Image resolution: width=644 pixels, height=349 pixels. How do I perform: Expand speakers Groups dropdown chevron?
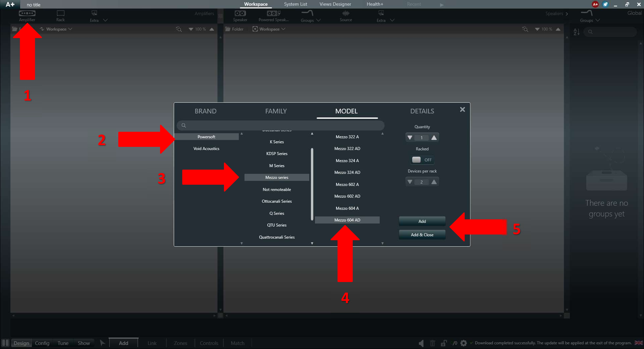click(318, 20)
